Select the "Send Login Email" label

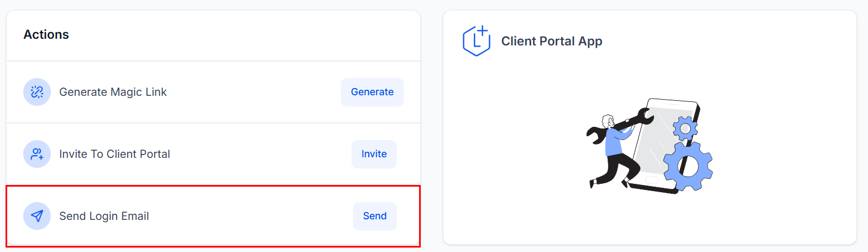coord(104,216)
